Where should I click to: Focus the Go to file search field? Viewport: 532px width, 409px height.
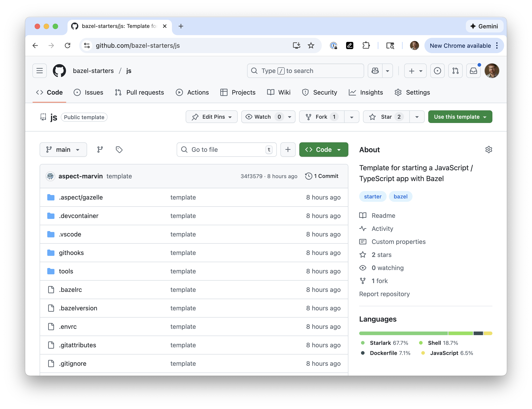point(226,150)
